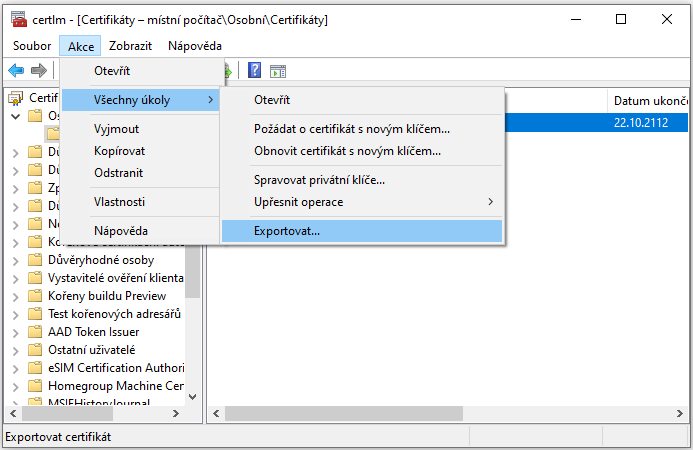Expand the Ostatní uživatelé tree node
693x450 pixels.
15,351
